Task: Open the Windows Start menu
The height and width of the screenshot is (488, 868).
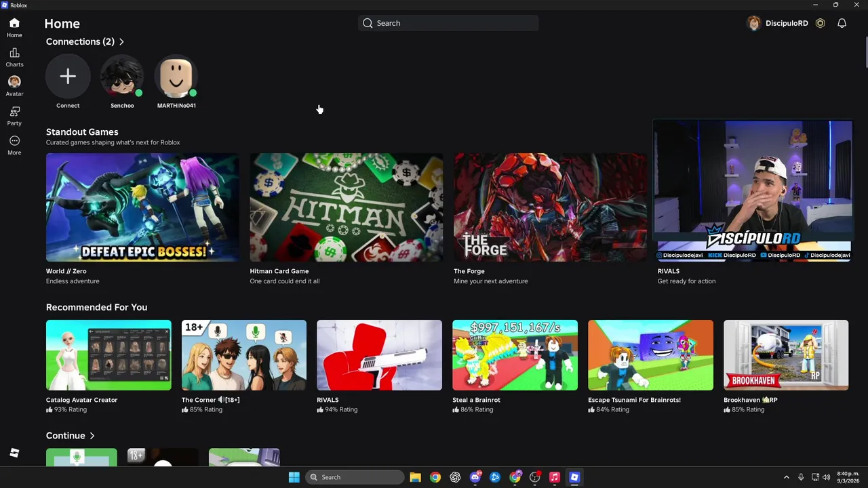Action: [x=294, y=477]
